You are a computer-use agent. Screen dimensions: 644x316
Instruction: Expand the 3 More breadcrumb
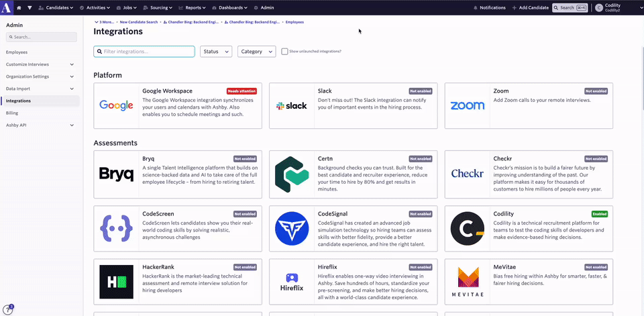pos(104,21)
